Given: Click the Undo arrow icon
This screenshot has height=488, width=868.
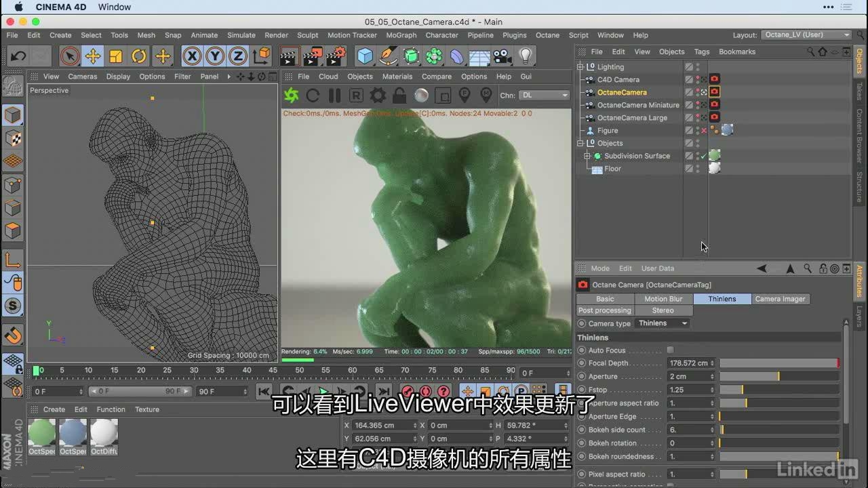Looking at the screenshot, I should click(18, 56).
